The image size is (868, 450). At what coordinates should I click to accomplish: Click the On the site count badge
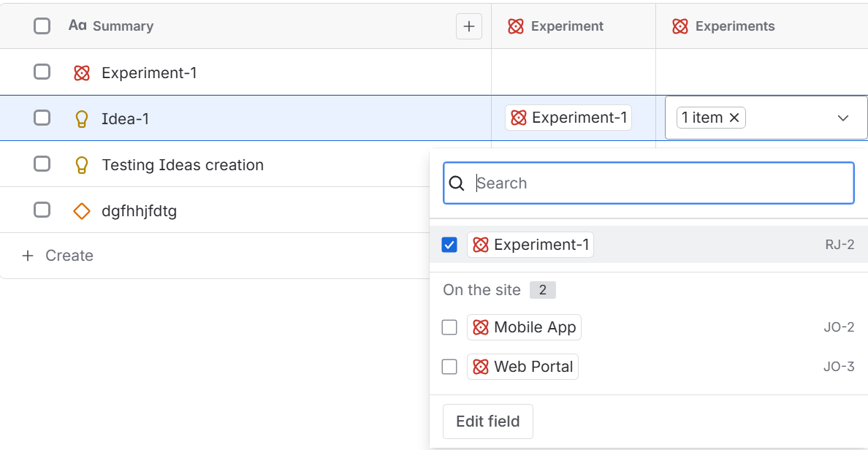click(x=542, y=290)
